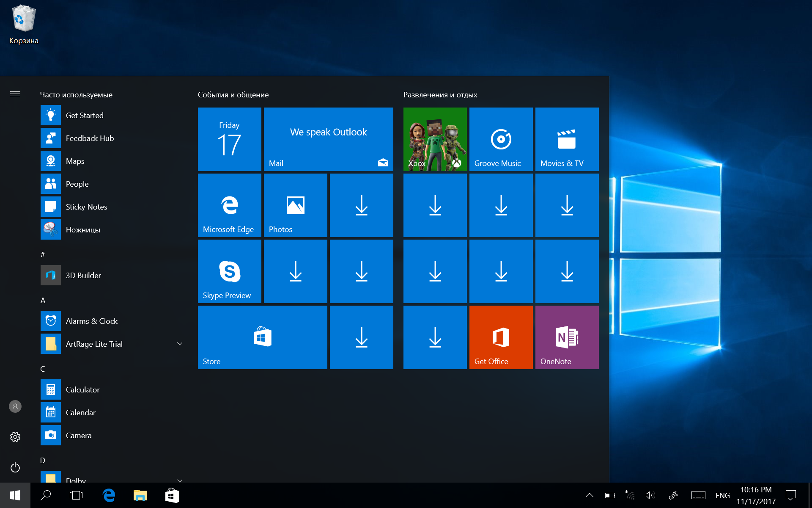Viewport: 812px width, 508px height.
Task: Open the battery status icon
Action: pyautogui.click(x=609, y=495)
